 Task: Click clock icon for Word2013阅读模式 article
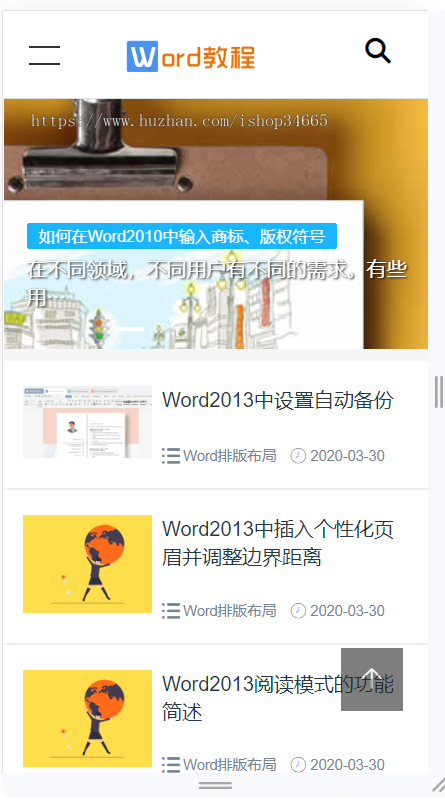(x=298, y=765)
